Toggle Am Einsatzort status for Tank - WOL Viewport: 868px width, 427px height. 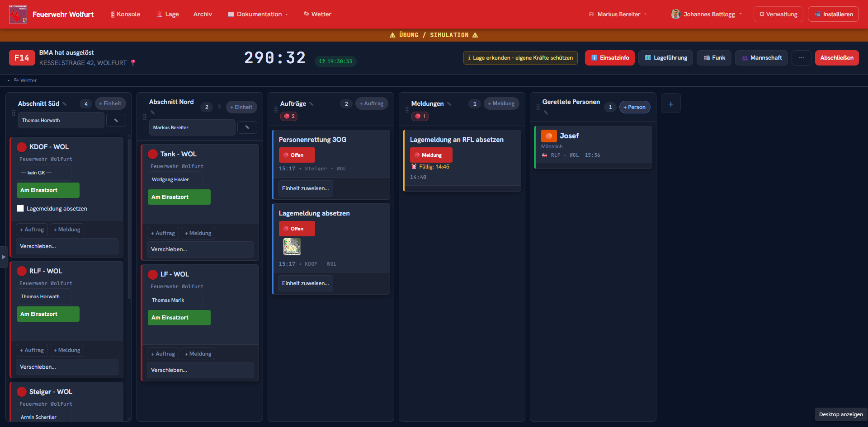179,197
